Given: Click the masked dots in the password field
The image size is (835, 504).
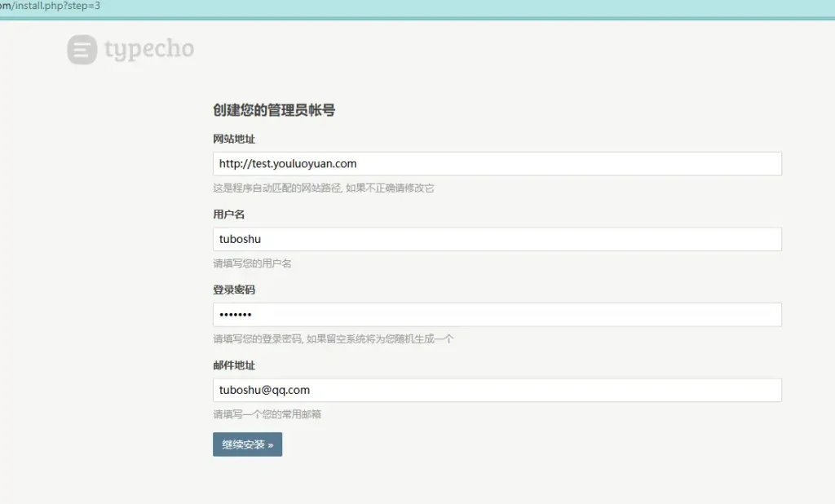Looking at the screenshot, I should (x=236, y=315).
